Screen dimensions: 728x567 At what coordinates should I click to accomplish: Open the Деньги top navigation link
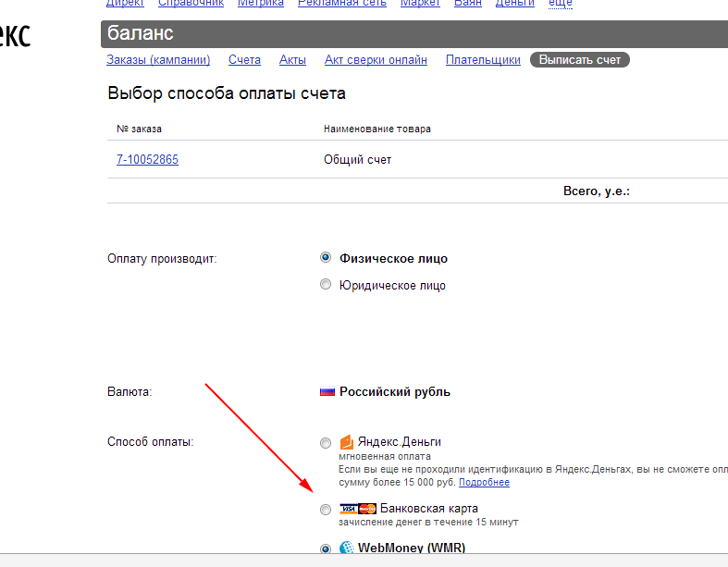(515, 4)
